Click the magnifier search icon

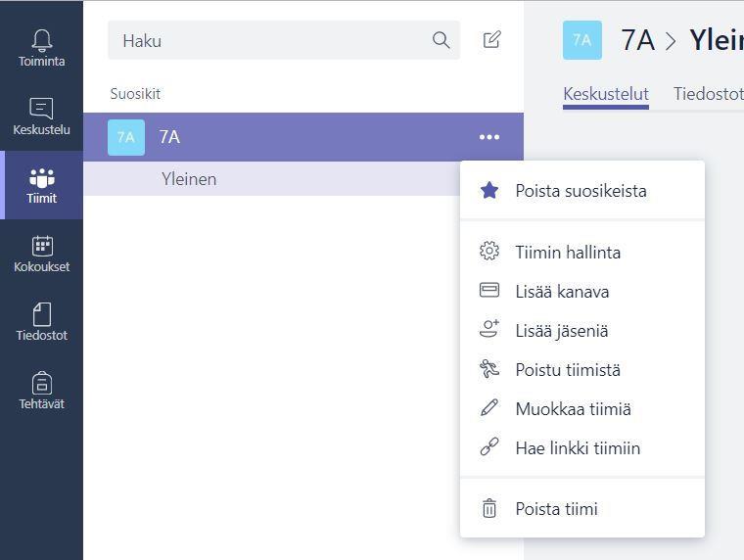click(441, 40)
